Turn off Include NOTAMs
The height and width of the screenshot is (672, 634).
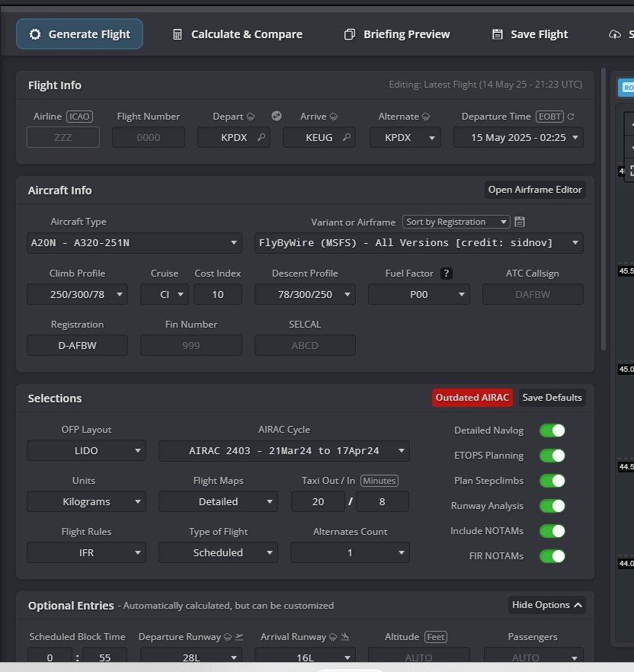tap(552, 531)
